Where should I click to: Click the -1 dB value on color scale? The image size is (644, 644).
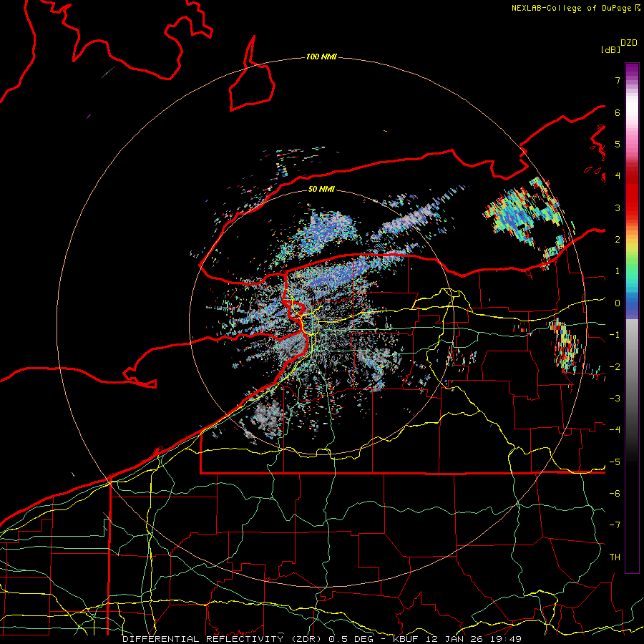pyautogui.click(x=615, y=335)
